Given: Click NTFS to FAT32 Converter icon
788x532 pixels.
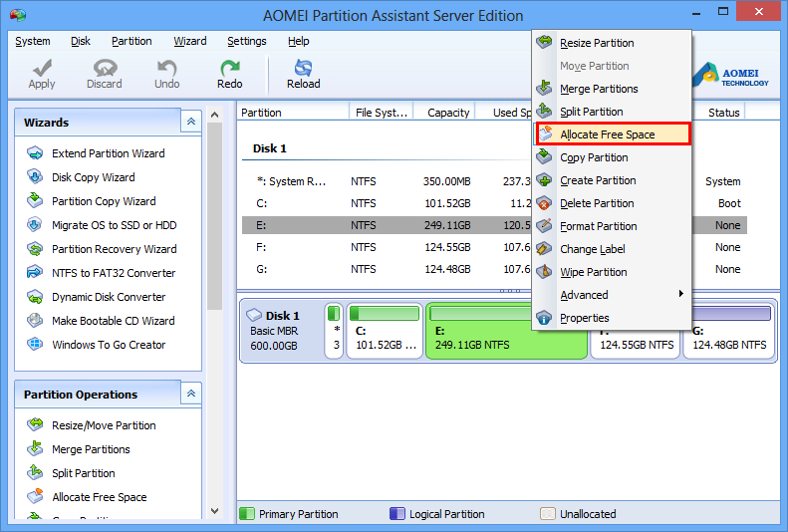Looking at the screenshot, I should click(35, 272).
